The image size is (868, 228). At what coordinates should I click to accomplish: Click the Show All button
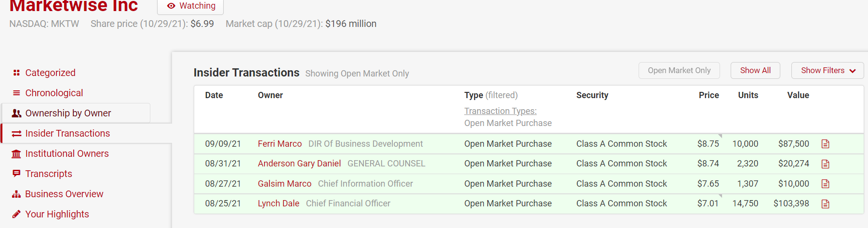coord(755,70)
